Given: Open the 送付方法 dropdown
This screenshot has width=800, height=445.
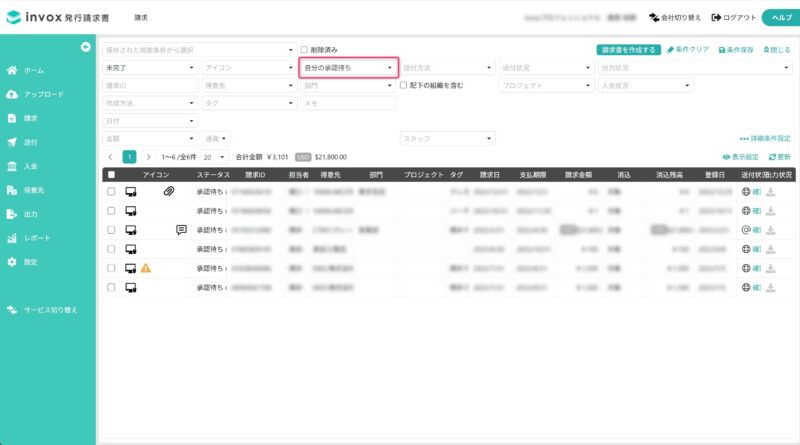Looking at the screenshot, I should pyautogui.click(x=447, y=67).
